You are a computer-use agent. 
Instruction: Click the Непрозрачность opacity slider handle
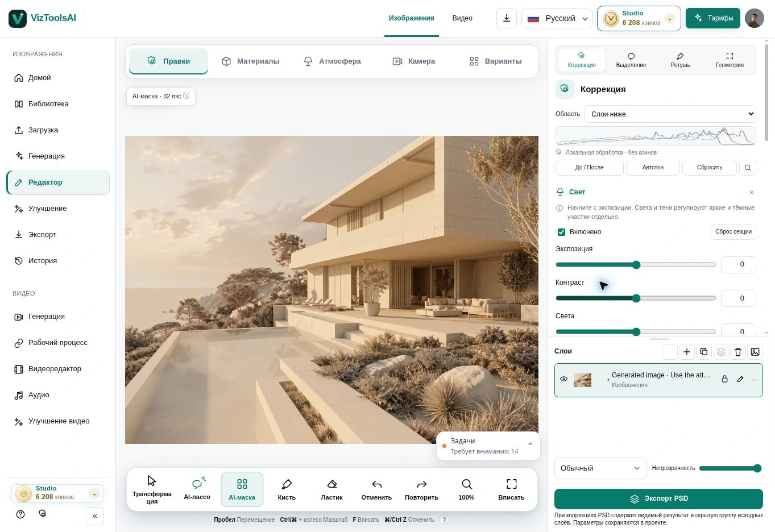757,468
